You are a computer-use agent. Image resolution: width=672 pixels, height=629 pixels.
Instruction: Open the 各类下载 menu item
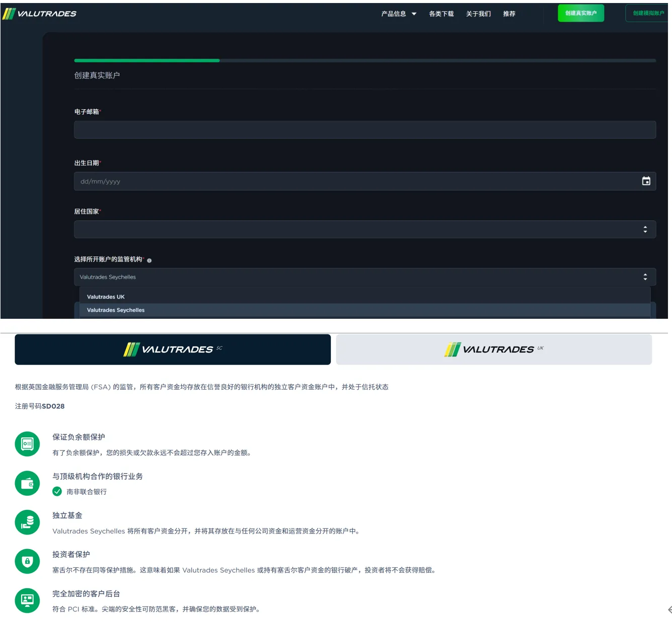tap(441, 14)
